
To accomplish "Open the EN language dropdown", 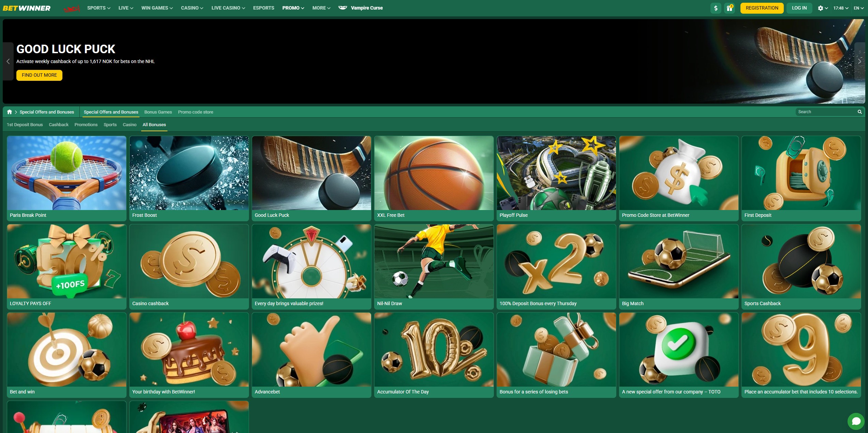I will click(858, 8).
